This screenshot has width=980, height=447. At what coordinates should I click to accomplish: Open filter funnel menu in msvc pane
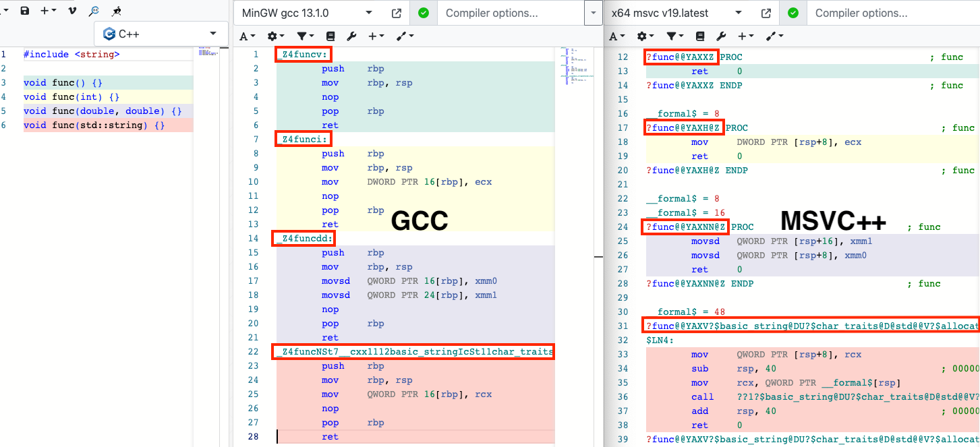pos(674,36)
